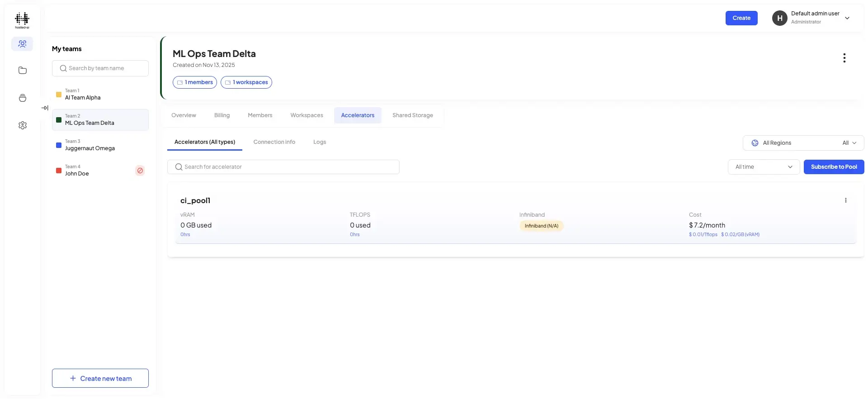Click the ci_pool1 pool name
Viewport: 868px width, 399px height.
tap(195, 200)
